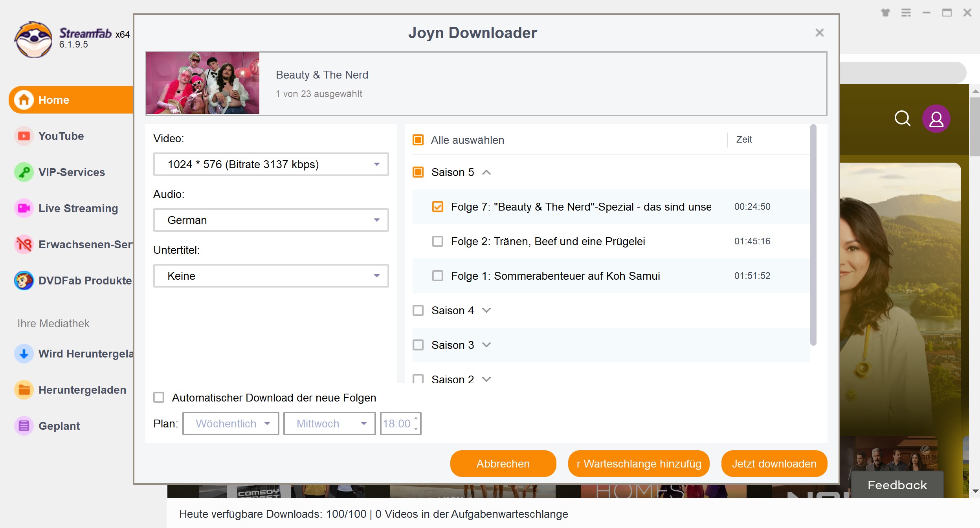Open the Audio language dropdown
This screenshot has width=980, height=528.
(x=271, y=220)
